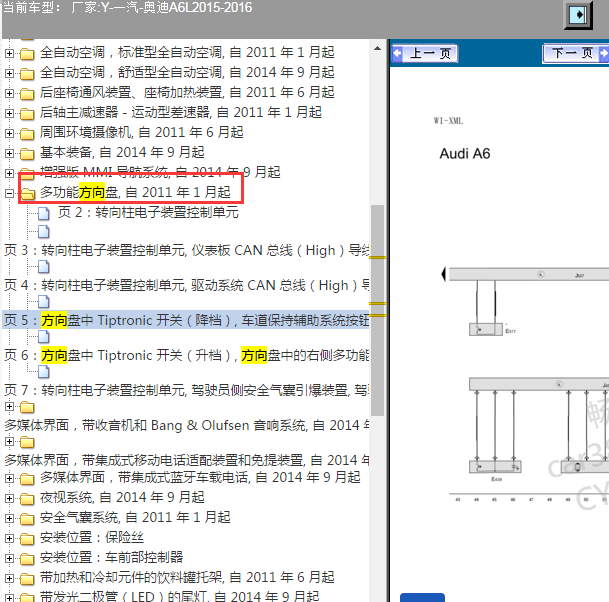
Task: Select 安全气囊系统, 自 2011 年 1 月起
Action: [135, 518]
